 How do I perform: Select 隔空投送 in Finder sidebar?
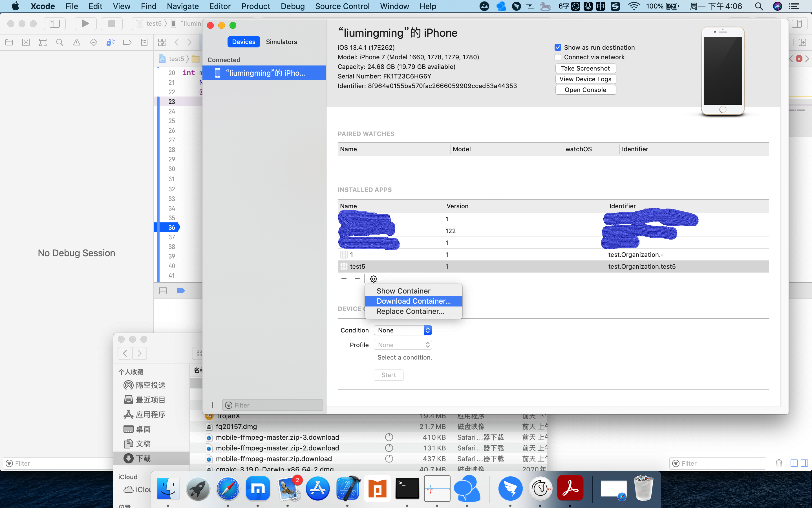coord(152,385)
